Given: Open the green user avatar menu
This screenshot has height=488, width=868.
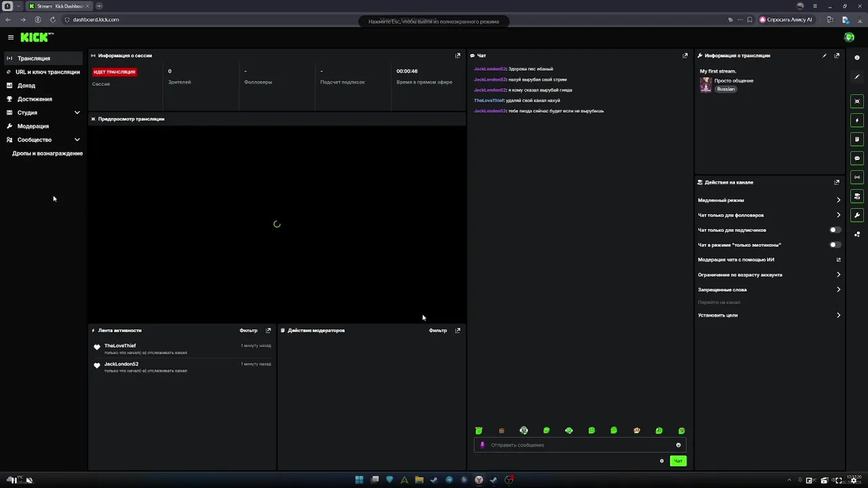Looking at the screenshot, I should [849, 37].
